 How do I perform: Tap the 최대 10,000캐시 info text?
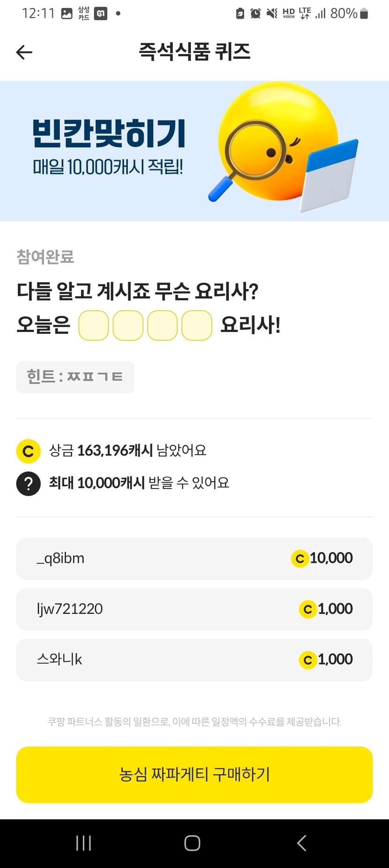pos(139,483)
